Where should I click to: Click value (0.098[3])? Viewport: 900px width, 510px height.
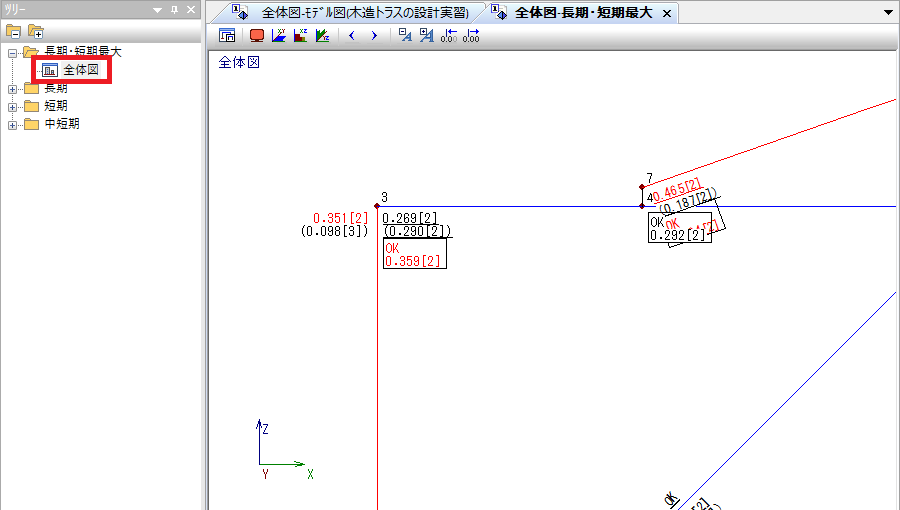pyautogui.click(x=334, y=231)
